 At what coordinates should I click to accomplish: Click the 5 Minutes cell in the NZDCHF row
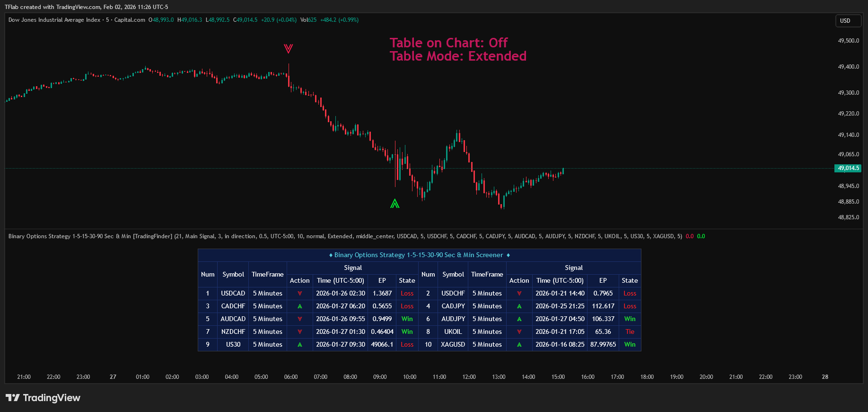tap(268, 332)
